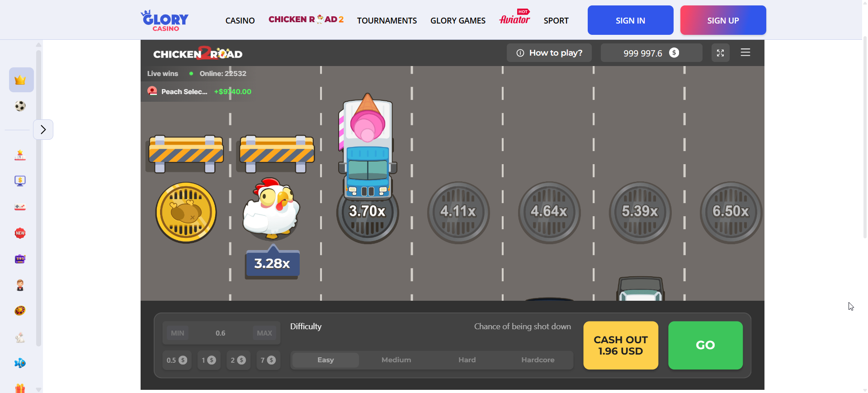
Task: Open the red NEW badge icon
Action: pyautogui.click(x=20, y=233)
